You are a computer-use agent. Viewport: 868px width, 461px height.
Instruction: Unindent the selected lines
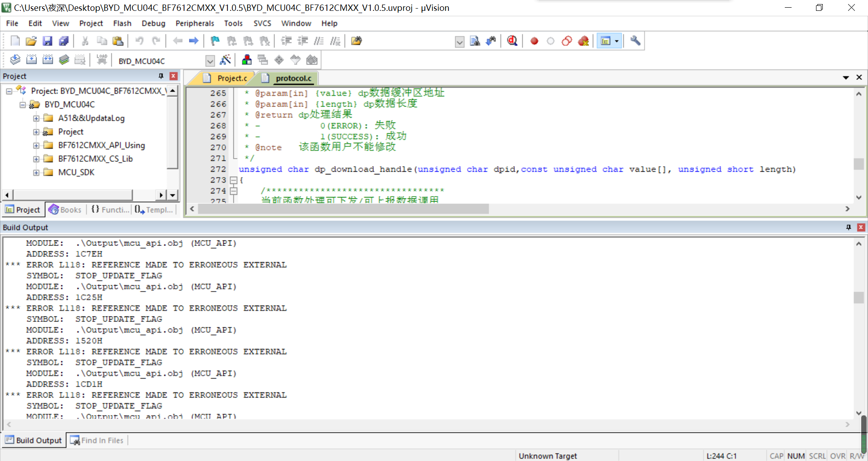(302, 41)
